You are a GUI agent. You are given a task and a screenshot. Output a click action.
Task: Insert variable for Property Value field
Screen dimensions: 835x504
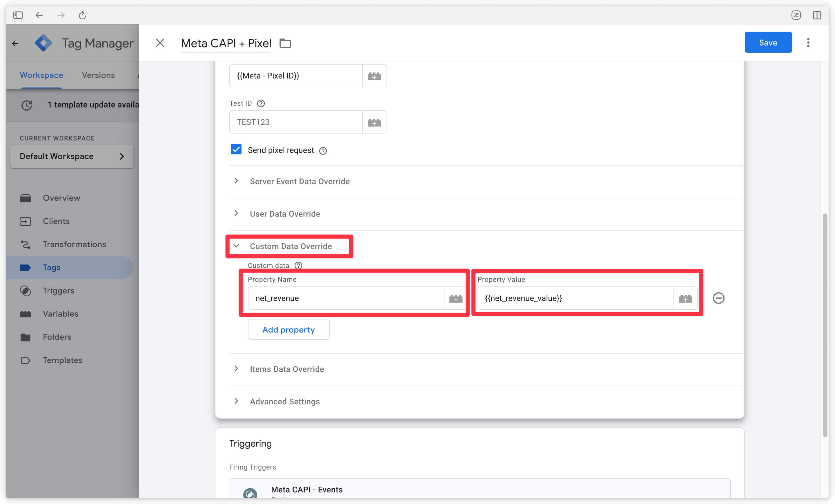[685, 299]
